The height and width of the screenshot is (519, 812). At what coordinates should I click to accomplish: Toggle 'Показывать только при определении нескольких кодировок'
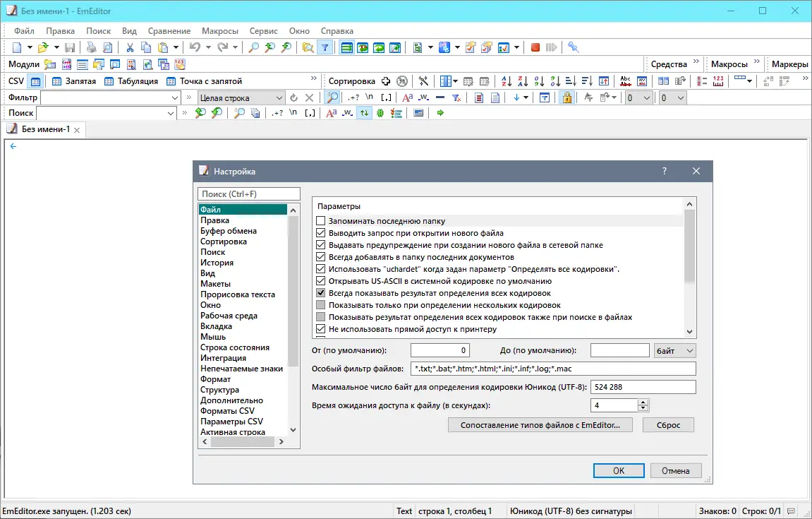pyautogui.click(x=320, y=305)
